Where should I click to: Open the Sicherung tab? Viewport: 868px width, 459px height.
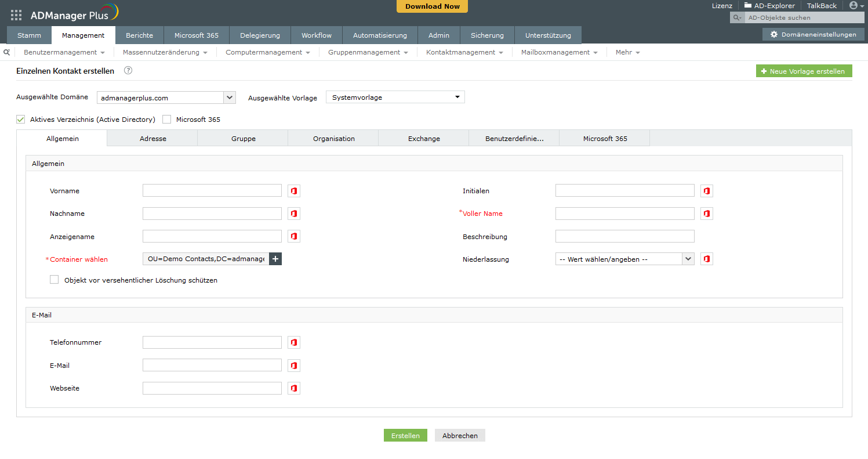(487, 35)
